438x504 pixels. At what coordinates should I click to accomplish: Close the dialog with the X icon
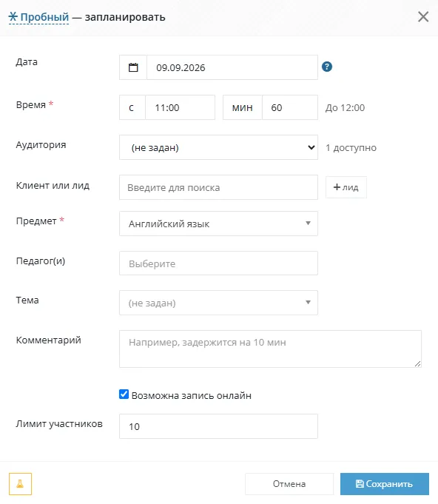pos(423,17)
